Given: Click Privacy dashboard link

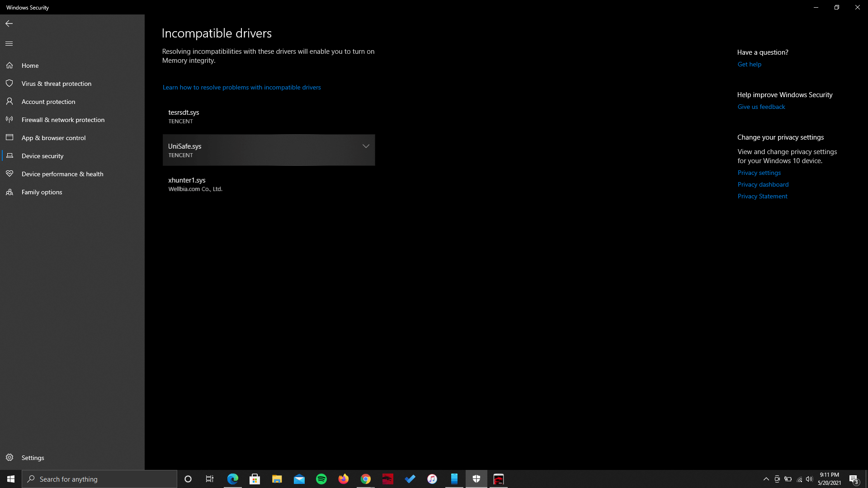Looking at the screenshot, I should 763,184.
